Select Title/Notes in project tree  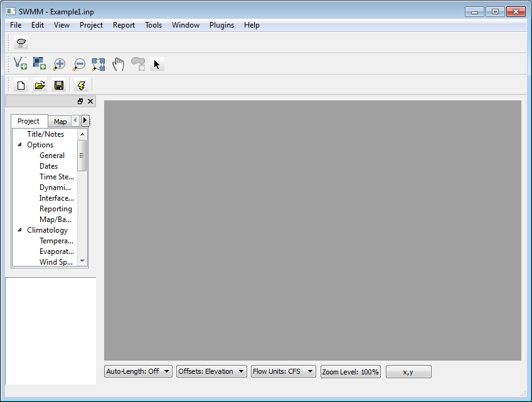[x=45, y=134]
